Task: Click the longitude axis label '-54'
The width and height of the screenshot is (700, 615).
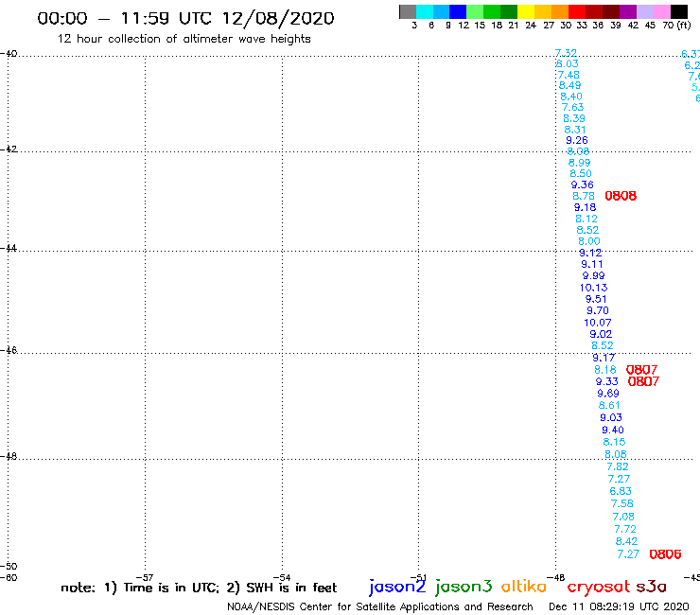Action: (282, 577)
